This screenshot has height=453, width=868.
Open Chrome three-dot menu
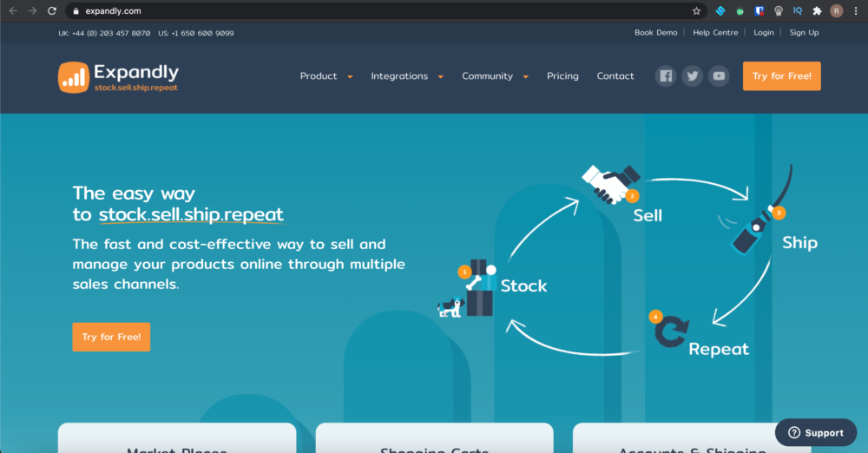[856, 10]
